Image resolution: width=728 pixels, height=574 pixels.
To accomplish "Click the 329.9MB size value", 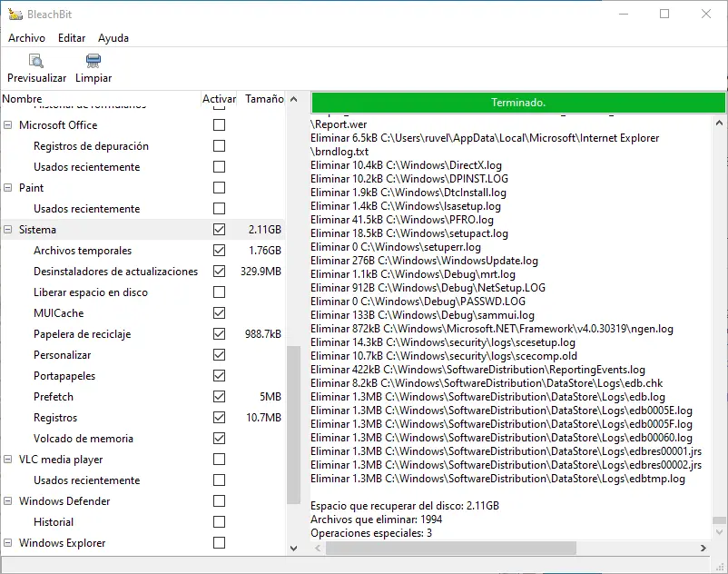I will tap(261, 272).
